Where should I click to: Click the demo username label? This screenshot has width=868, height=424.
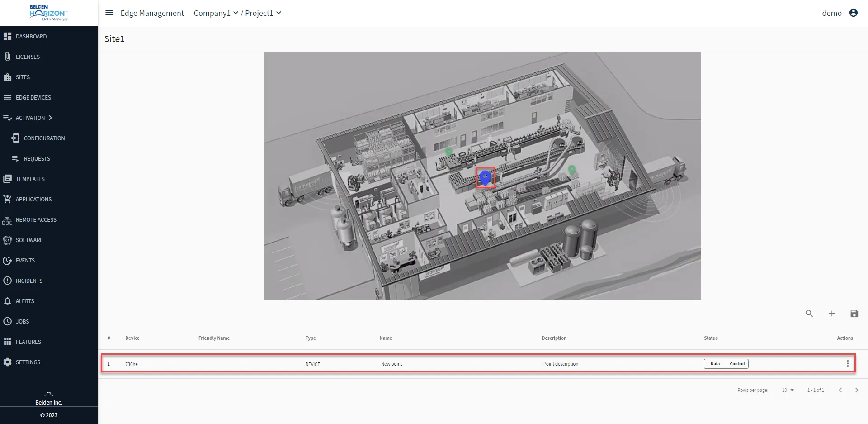click(832, 13)
